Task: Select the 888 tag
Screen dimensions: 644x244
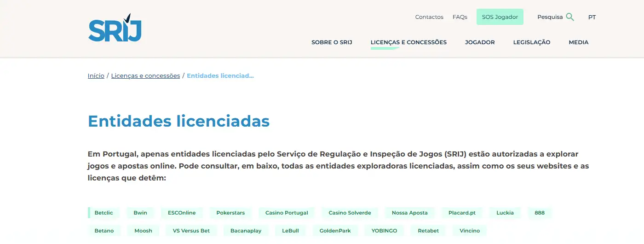Action: 540,213
